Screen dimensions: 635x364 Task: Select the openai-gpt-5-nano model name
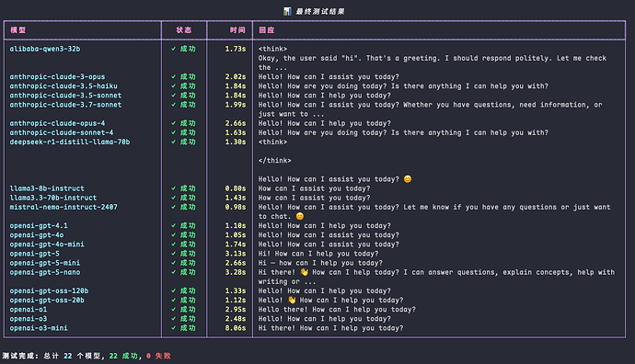pos(45,272)
